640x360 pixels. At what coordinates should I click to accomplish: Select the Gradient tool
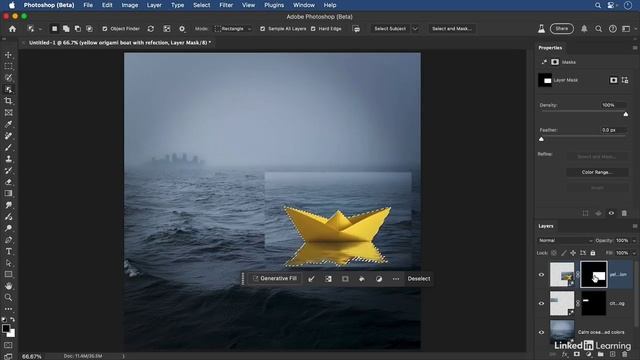click(x=8, y=193)
